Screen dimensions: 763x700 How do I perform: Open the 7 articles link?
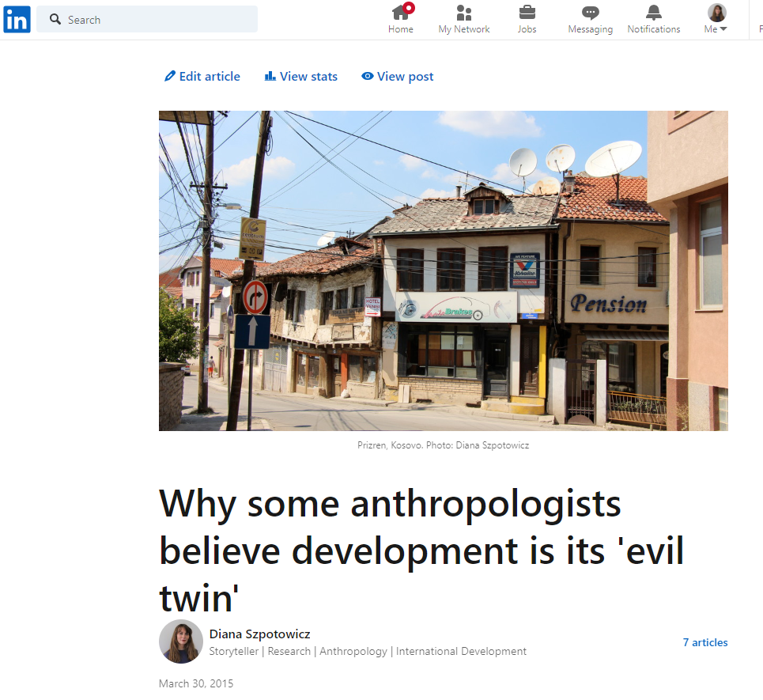[x=705, y=642]
